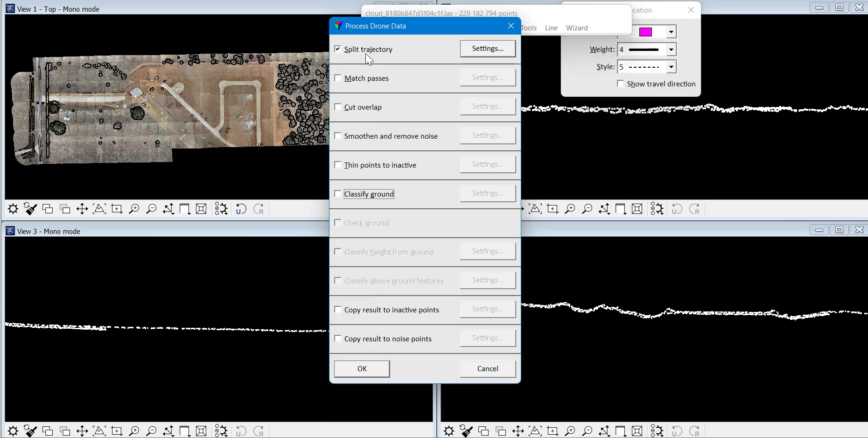Confirm Process Drone Data with OK
This screenshot has width=868, height=438.
362,369
